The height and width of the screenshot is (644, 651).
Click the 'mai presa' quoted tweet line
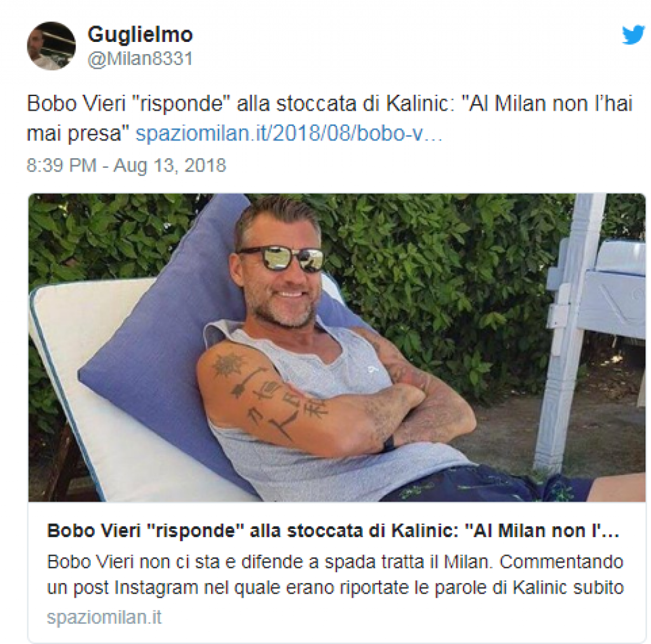click(x=79, y=134)
